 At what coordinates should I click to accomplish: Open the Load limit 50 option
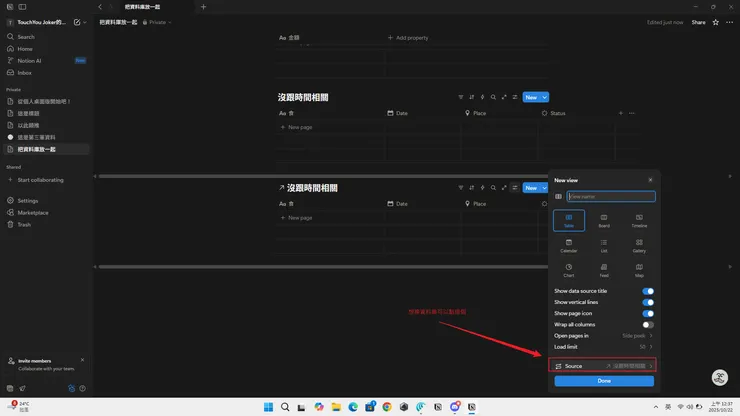pos(604,347)
